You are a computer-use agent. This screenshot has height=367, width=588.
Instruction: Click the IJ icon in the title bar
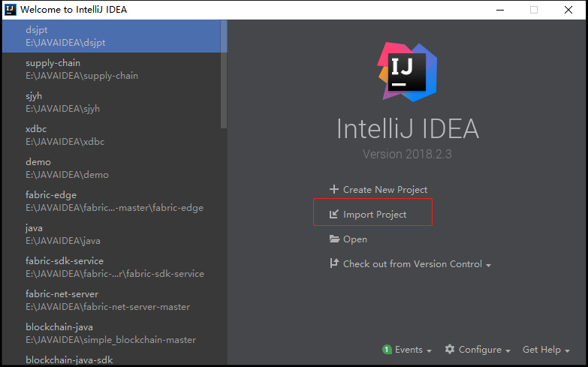11,9
